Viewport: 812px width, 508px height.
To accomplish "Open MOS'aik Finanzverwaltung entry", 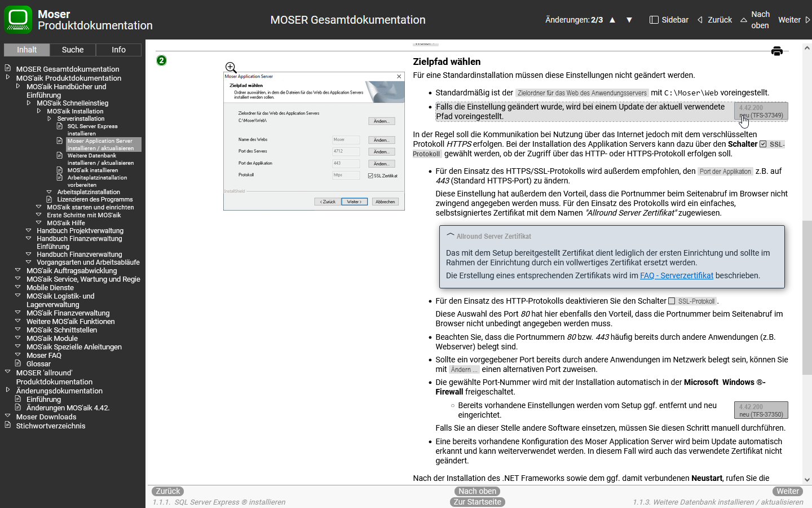I will 68,313.
